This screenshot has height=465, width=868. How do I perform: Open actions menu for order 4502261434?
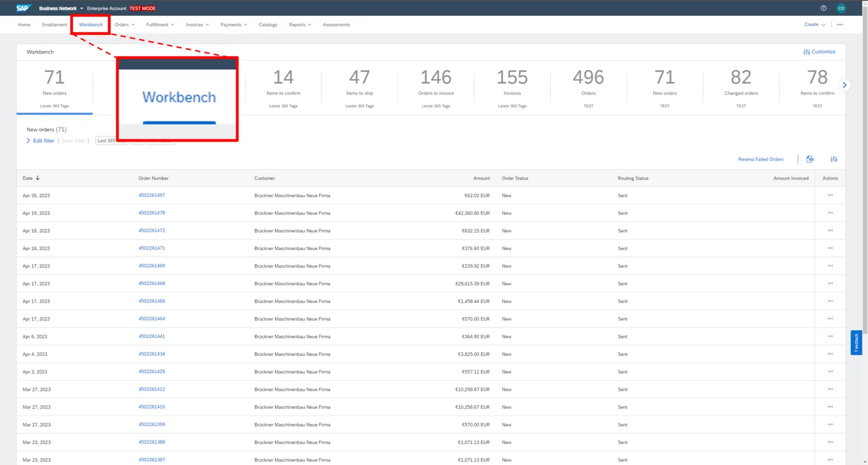tap(830, 354)
